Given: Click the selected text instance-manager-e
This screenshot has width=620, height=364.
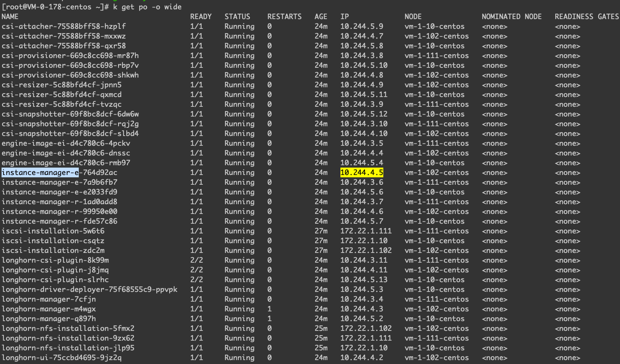Looking at the screenshot, I should 40,173.
